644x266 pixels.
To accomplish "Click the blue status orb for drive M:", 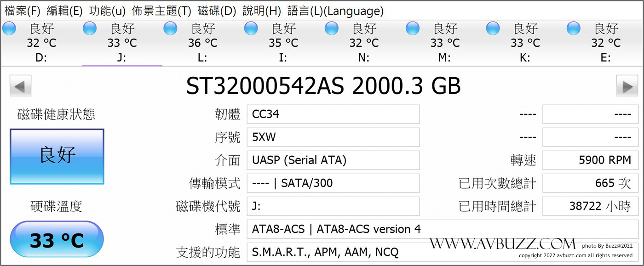I will point(413,28).
